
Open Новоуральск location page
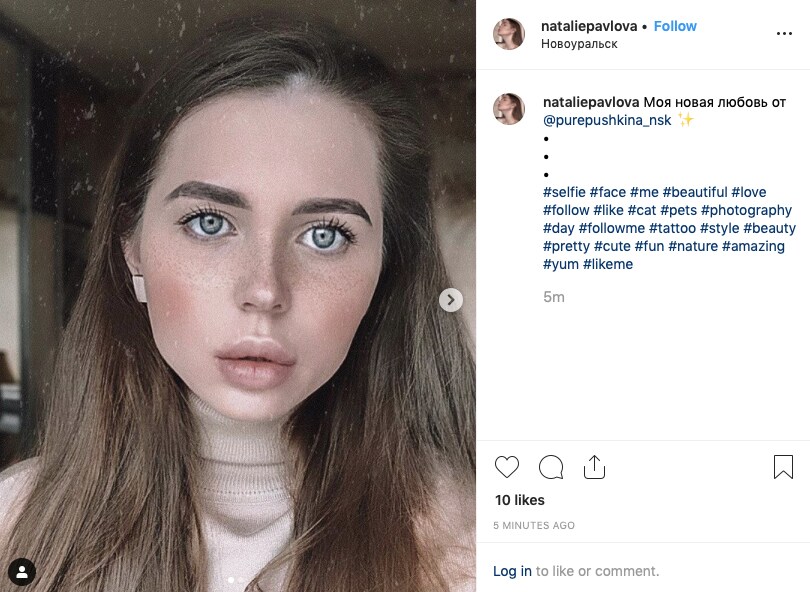[579, 44]
